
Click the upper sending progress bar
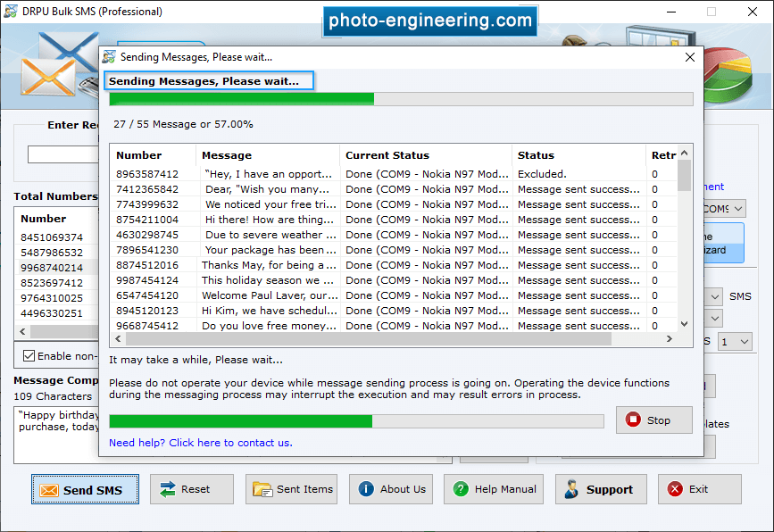coord(401,99)
